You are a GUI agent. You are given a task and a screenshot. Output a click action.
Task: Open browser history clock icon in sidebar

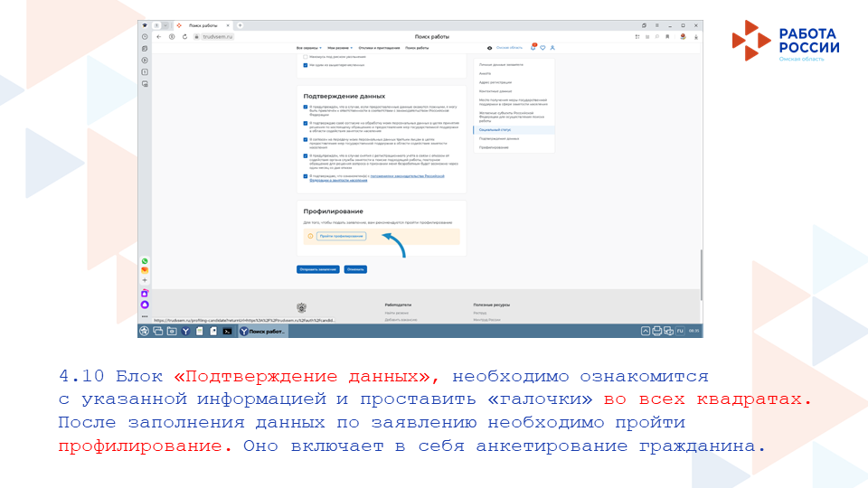[x=145, y=37]
